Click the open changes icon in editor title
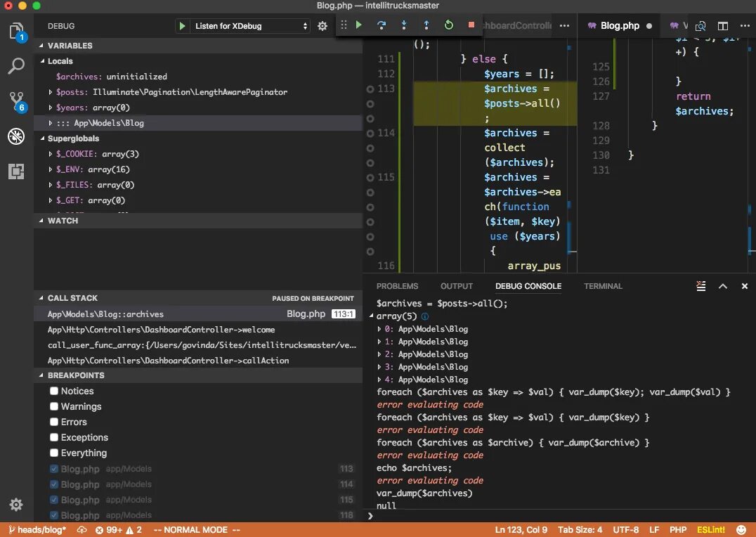The image size is (756, 537). click(700, 26)
